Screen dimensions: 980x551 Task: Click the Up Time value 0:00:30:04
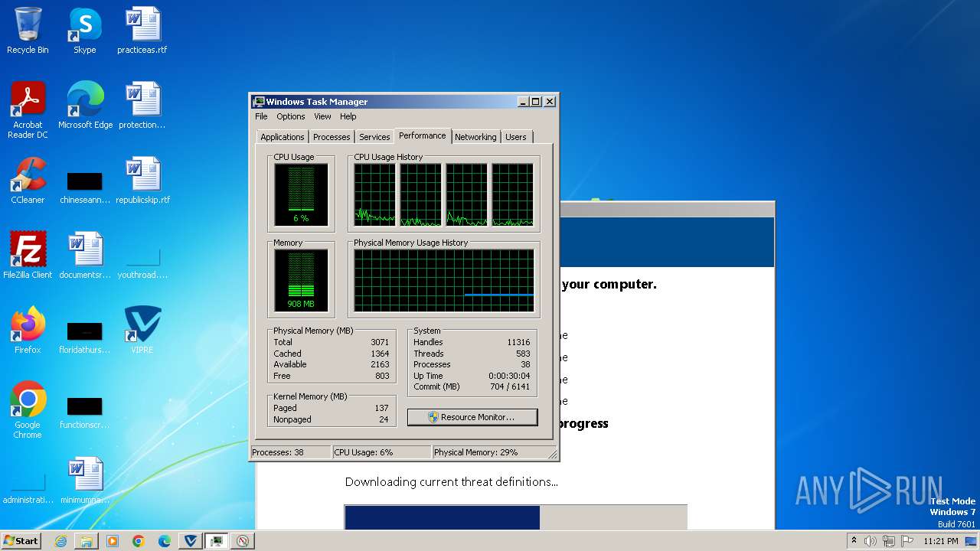pos(509,376)
